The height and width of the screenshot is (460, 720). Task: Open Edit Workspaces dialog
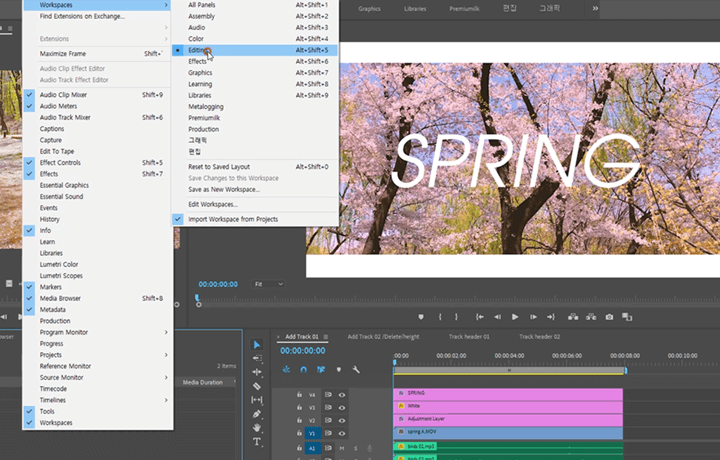tap(255, 204)
